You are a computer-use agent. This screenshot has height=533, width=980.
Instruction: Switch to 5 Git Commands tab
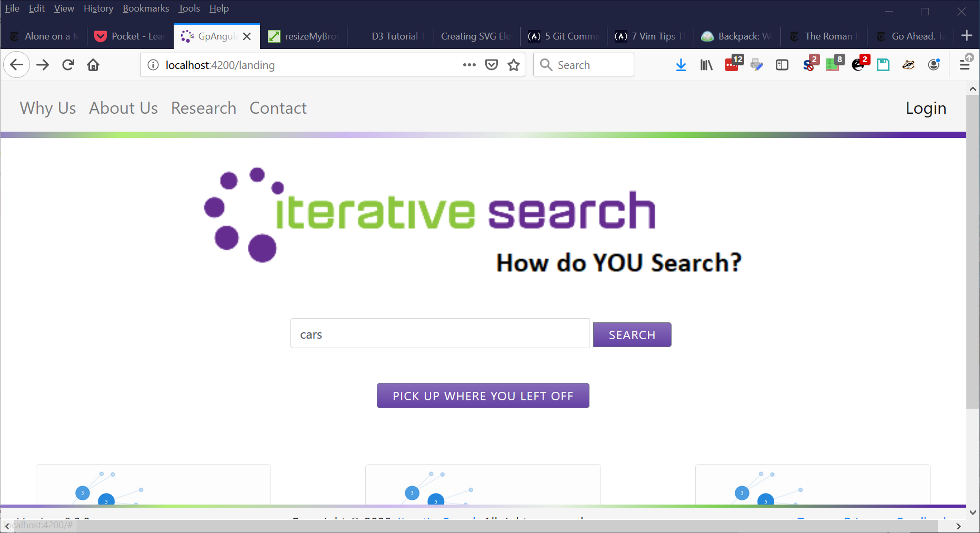564,36
